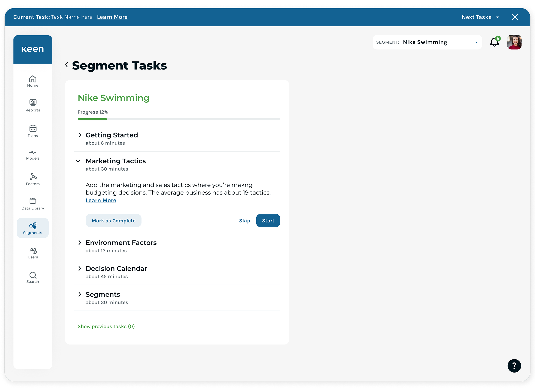Open the Segment Nike Swimming dropdown
This screenshot has width=535, height=392.
(x=427, y=42)
